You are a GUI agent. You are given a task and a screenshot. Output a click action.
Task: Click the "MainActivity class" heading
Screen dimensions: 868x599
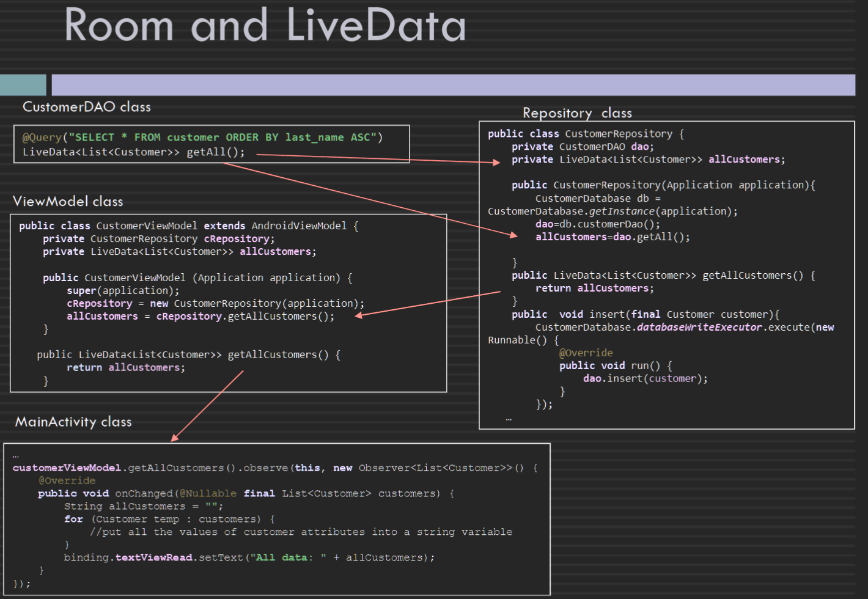(x=73, y=422)
